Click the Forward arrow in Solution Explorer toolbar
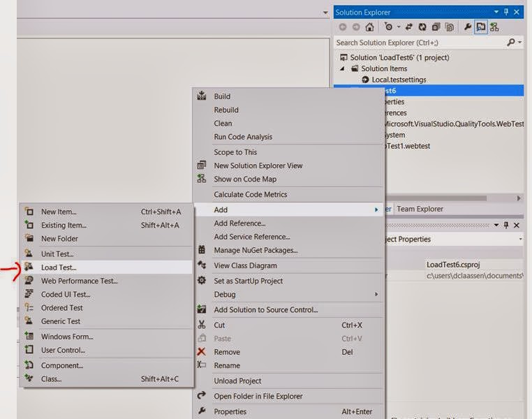The image size is (532, 419). [x=356, y=27]
